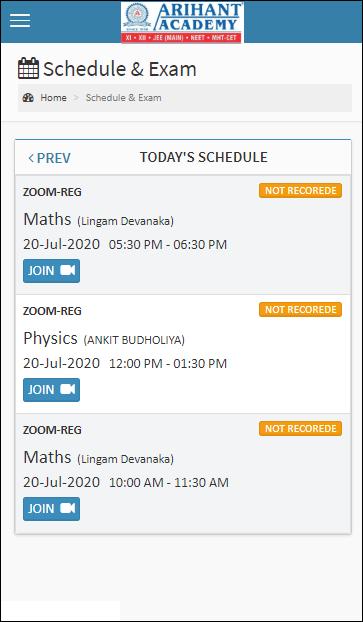Click the Arihant Academy logo
The height and width of the screenshot is (622, 363).
(182, 22)
